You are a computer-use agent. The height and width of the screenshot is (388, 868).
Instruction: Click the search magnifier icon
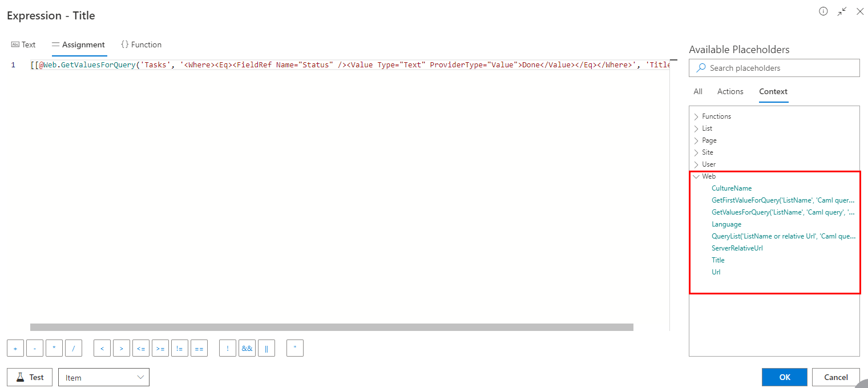(x=701, y=68)
